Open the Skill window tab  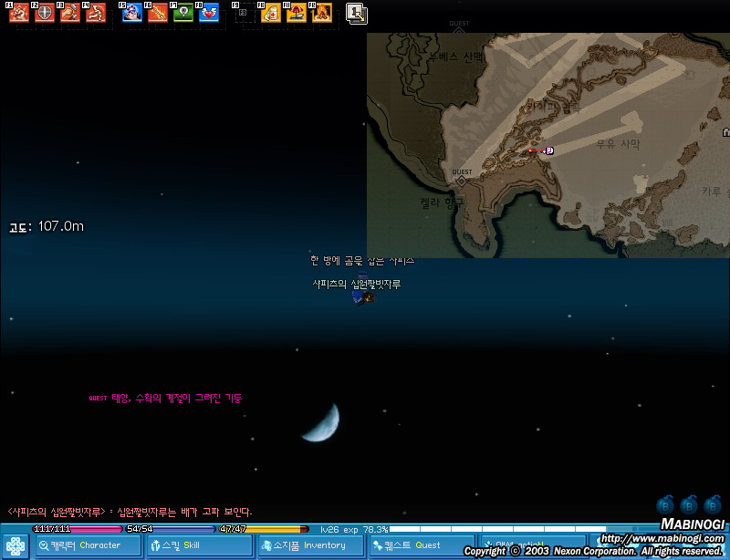pos(199,545)
